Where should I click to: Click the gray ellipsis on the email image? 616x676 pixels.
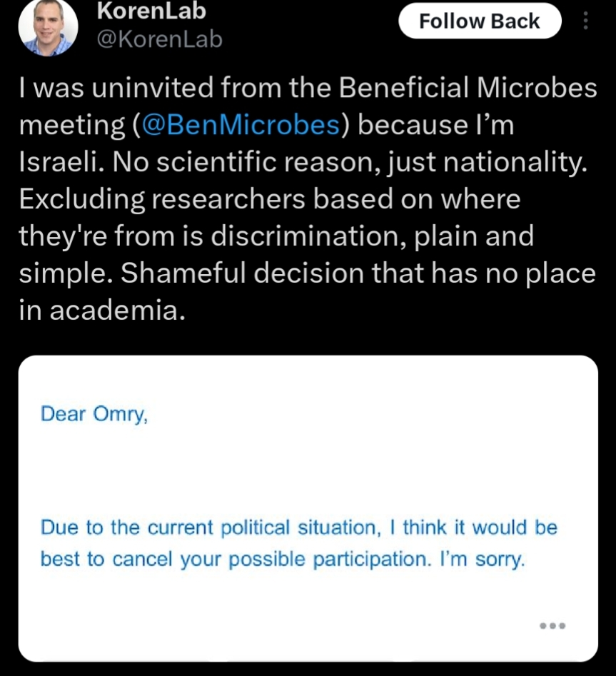click(552, 626)
